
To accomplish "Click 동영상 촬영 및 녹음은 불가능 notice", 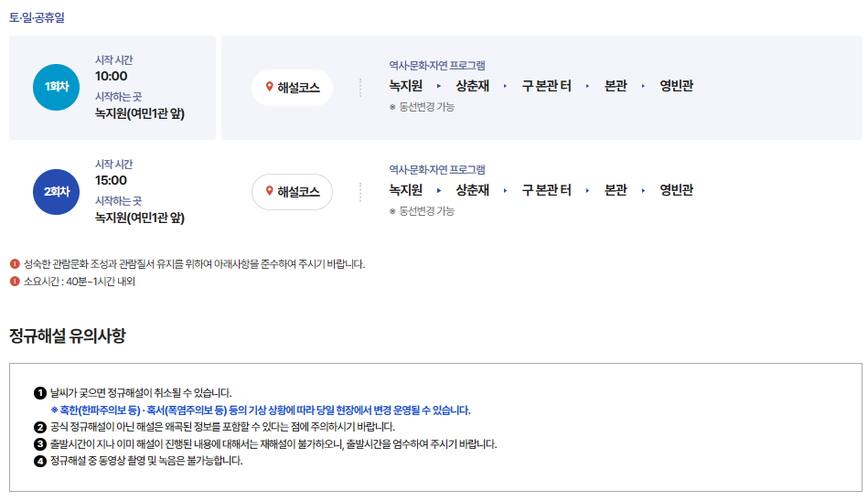I will 146,461.
